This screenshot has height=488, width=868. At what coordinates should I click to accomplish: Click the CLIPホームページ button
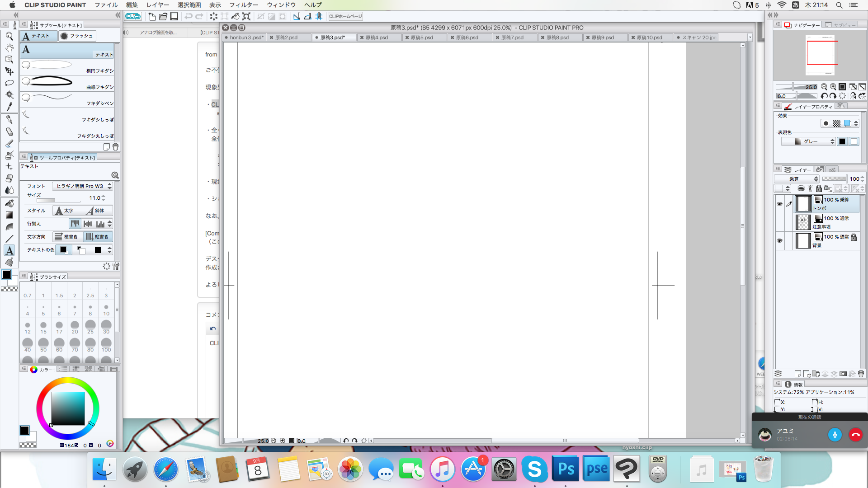click(x=346, y=17)
